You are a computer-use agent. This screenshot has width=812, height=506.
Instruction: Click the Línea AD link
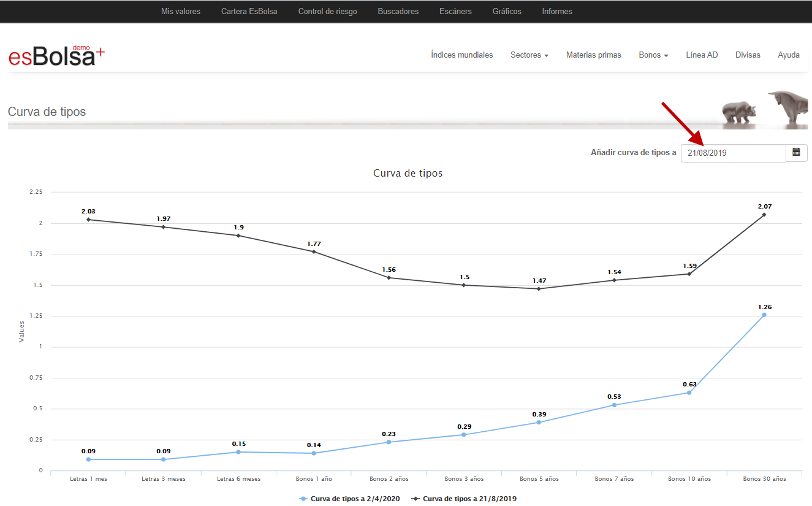coord(702,55)
